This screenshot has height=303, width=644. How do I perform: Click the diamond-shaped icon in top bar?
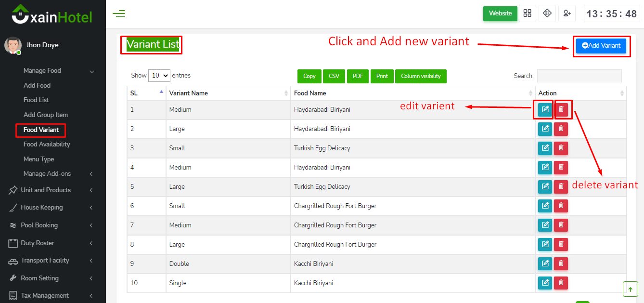547,13
